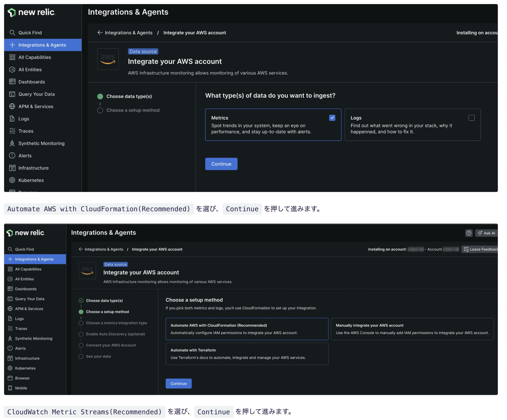Select the Choose data type(s) step indicator in top screenshot
Screen dimensions: 507x420
click(100, 96)
